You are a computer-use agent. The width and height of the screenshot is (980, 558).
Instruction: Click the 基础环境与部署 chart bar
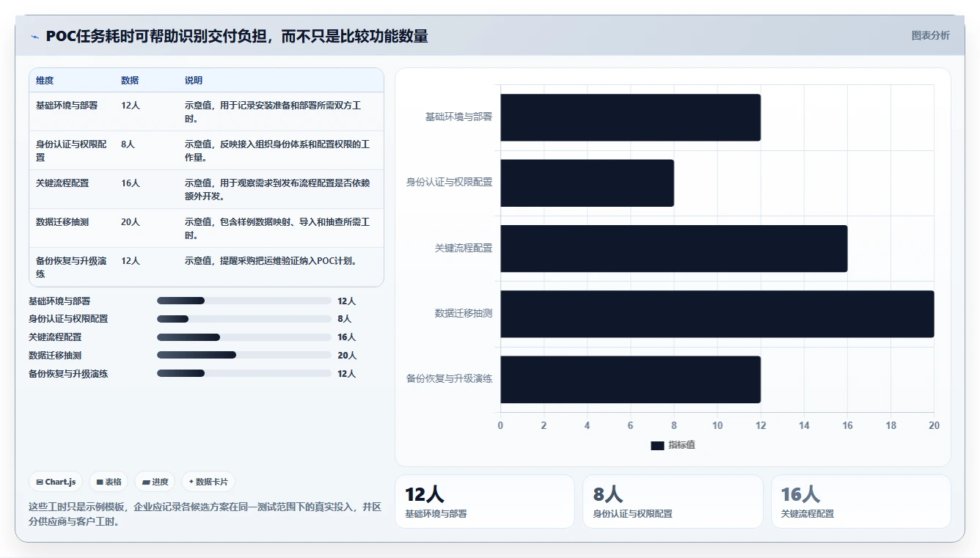[630, 117]
